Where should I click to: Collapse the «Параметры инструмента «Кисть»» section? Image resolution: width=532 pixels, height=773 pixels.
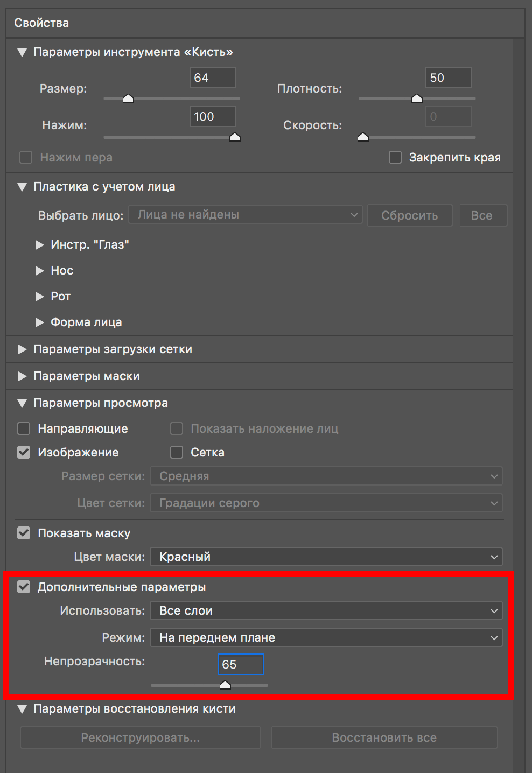tap(22, 52)
